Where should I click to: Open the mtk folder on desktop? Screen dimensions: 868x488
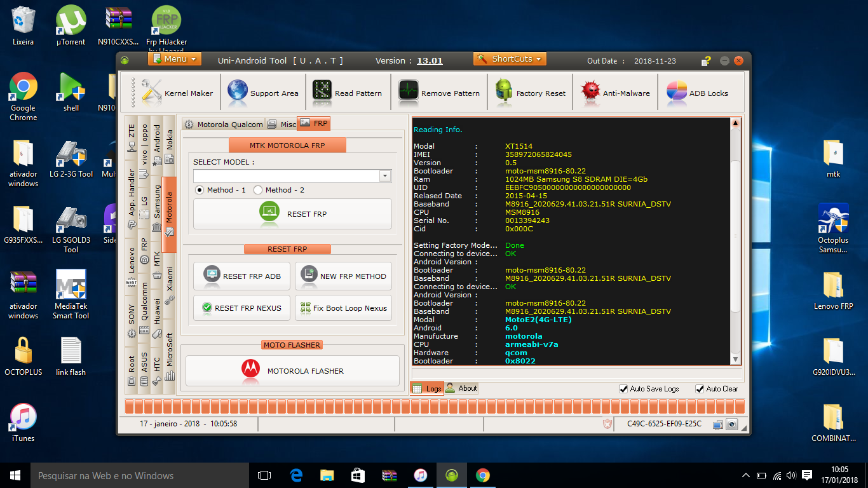coord(833,159)
